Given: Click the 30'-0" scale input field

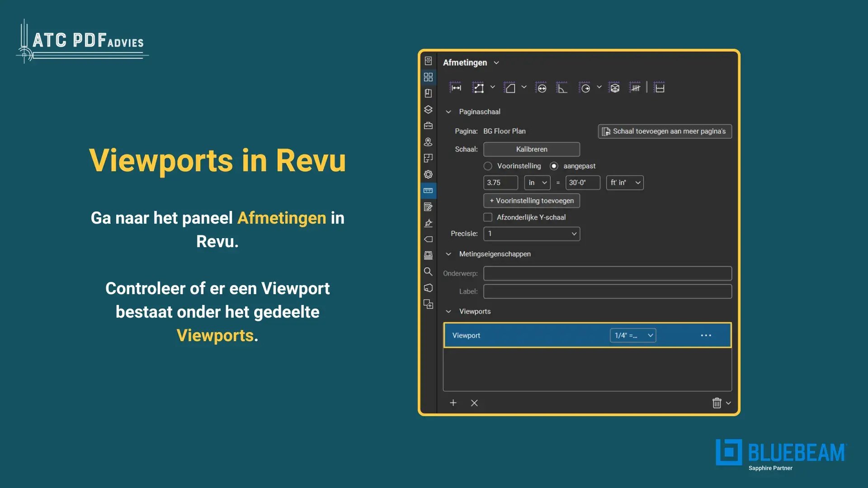Looking at the screenshot, I should [583, 183].
